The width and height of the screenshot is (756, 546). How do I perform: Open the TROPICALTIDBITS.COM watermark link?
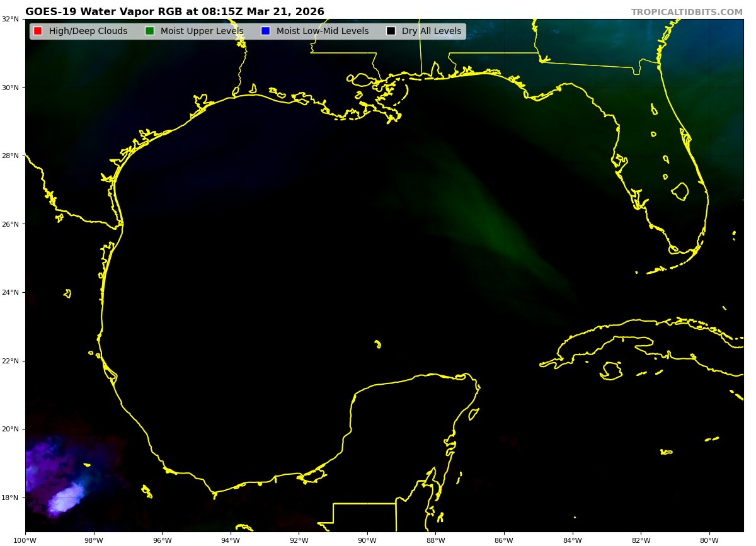coord(687,12)
